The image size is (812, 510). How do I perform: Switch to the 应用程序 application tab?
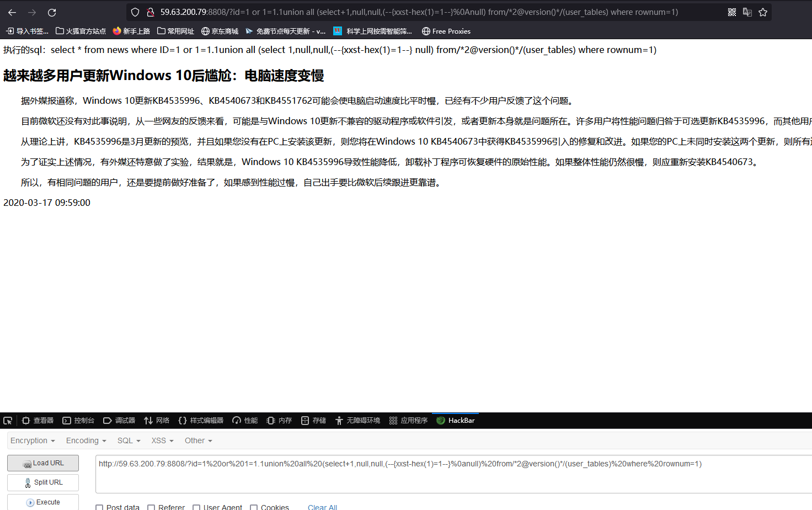409,421
